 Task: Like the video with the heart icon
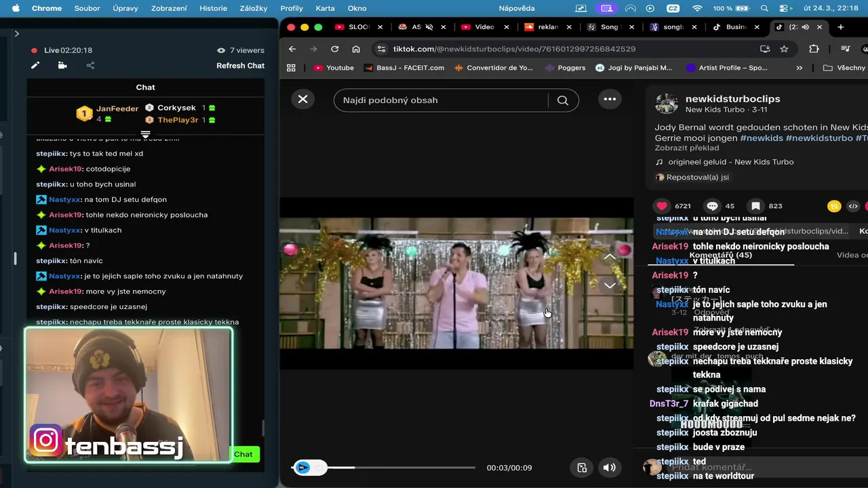662,206
